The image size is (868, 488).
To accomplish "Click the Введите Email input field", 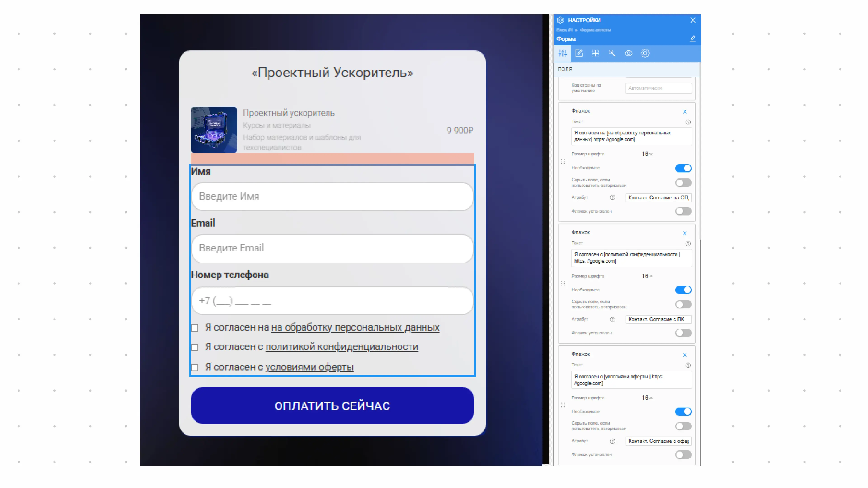I will tap(332, 248).
